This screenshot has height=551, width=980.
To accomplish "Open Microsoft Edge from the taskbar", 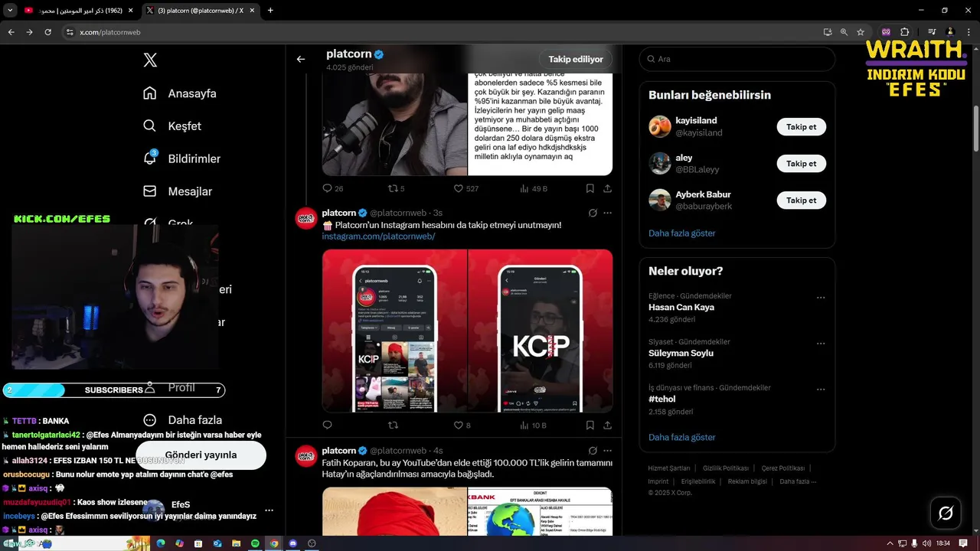I will [x=161, y=543].
